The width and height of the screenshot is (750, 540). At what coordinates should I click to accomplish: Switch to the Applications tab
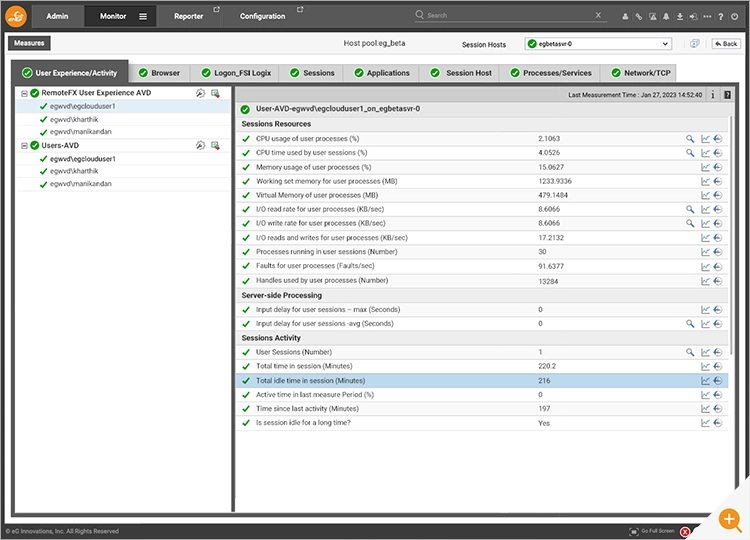click(382, 73)
